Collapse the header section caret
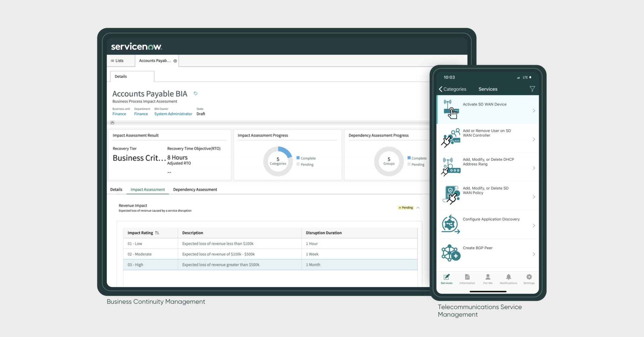644x337 pixels. point(112,123)
